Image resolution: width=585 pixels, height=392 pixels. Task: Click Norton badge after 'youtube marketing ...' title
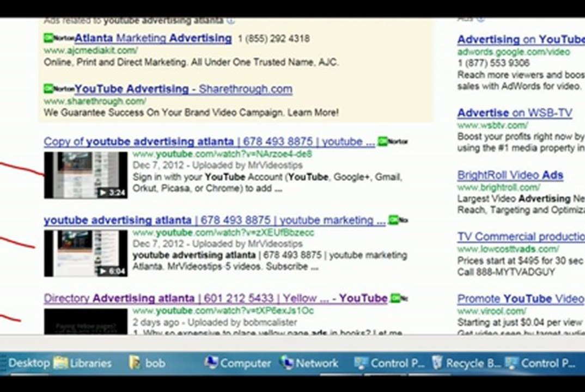pos(398,220)
